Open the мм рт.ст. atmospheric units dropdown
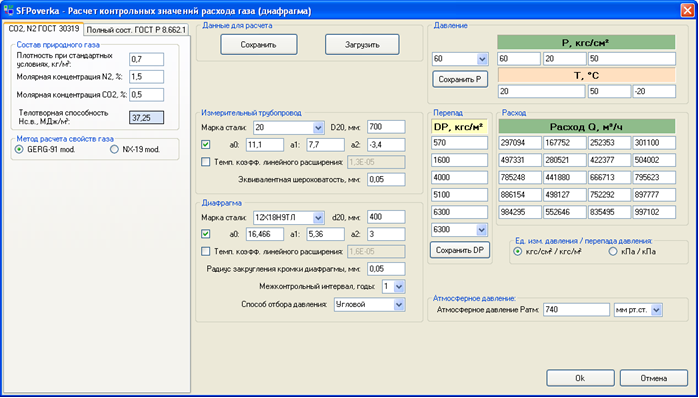The height and width of the screenshot is (398, 699). click(638, 310)
